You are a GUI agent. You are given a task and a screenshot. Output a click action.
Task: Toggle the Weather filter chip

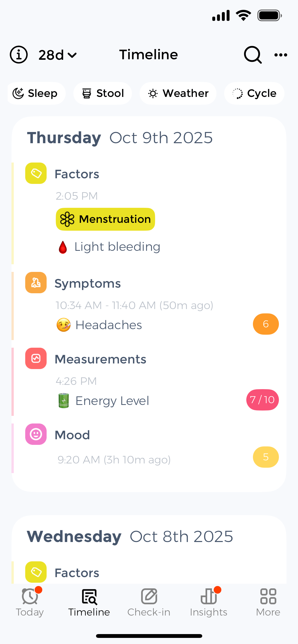178,93
